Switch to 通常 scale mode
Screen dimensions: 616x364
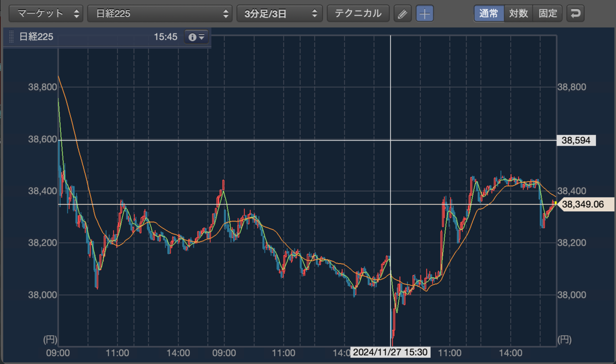coord(489,13)
